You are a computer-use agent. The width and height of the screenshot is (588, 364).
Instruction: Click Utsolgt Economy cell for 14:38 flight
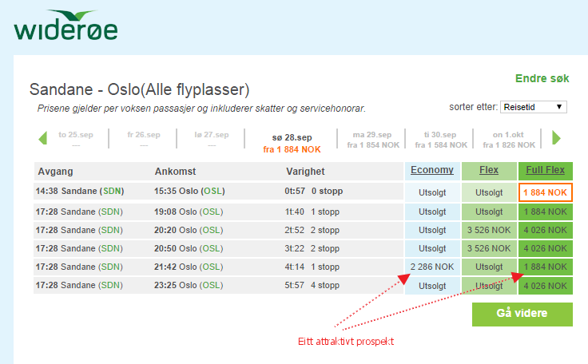[432, 192]
